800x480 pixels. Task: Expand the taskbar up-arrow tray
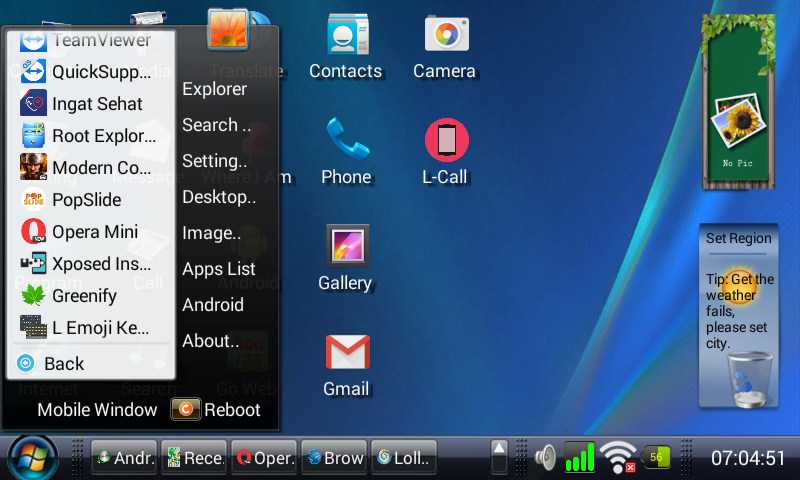[499, 457]
